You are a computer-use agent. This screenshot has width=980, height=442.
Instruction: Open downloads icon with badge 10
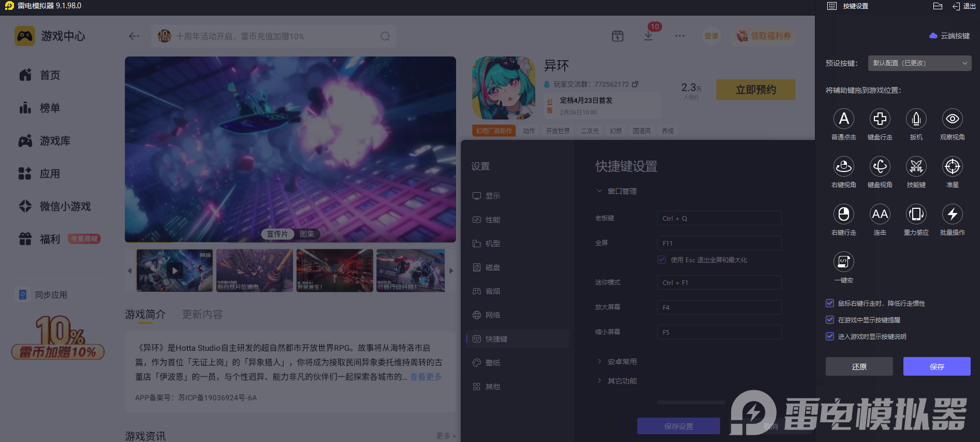[x=648, y=36]
